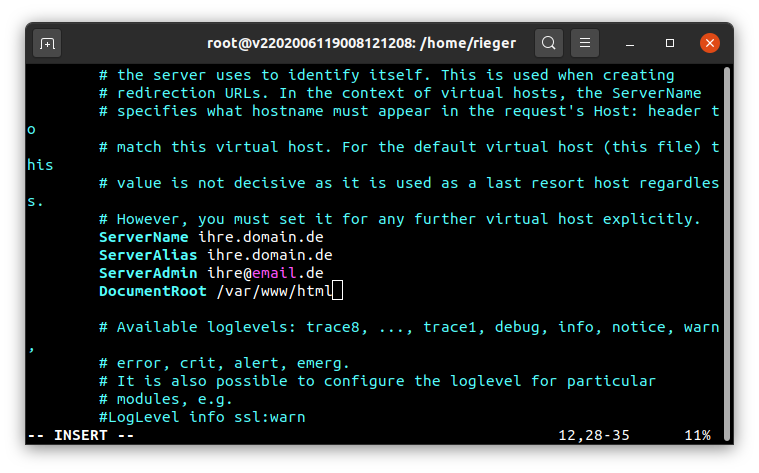This screenshot has height=473, width=759.
Task: Click the 11% file position indicator
Action: 698,435
